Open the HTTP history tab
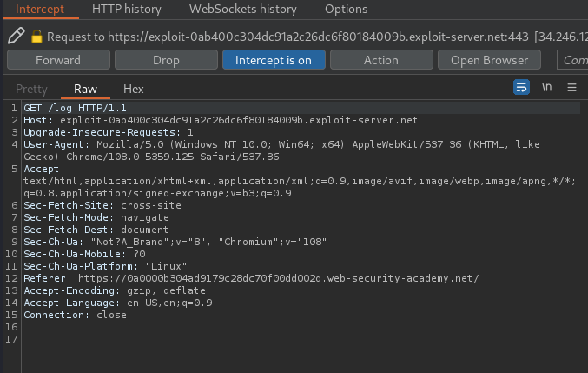Image resolution: width=588 pixels, height=373 pixels. coord(127,9)
